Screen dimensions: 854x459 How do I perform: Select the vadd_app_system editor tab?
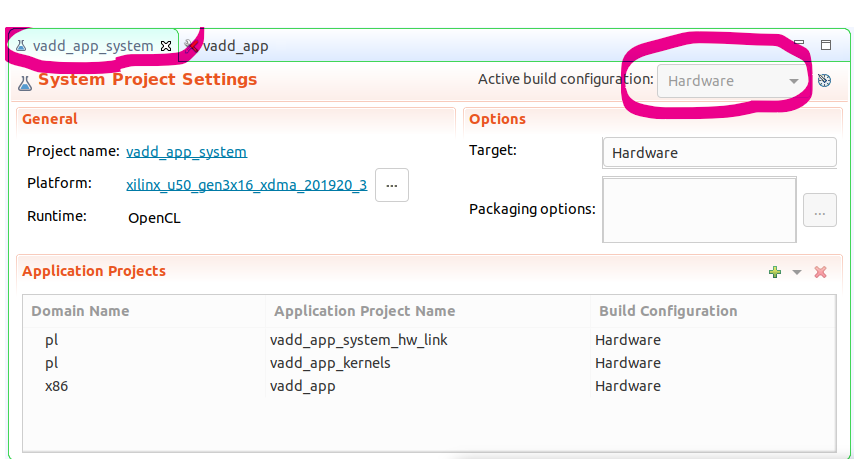(92, 46)
